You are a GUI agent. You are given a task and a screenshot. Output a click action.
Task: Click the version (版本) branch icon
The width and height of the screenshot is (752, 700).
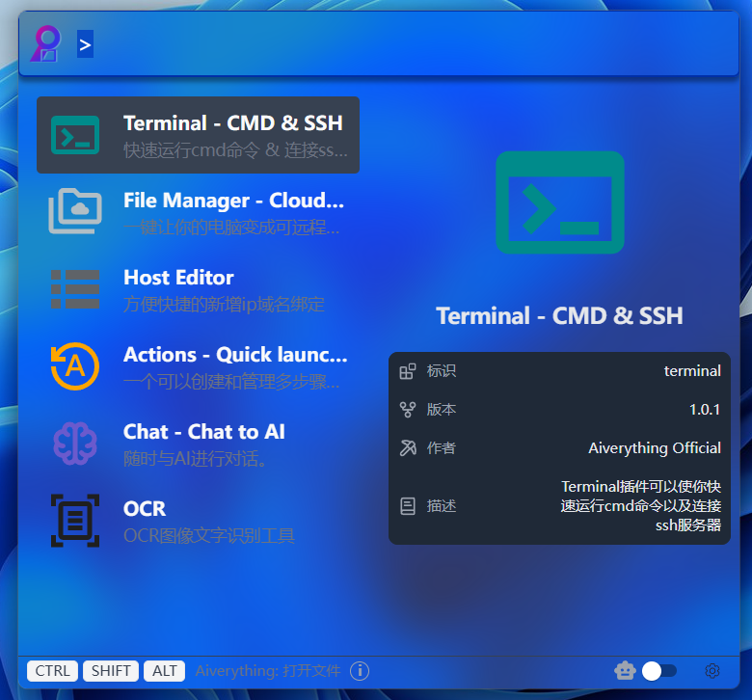(x=408, y=410)
